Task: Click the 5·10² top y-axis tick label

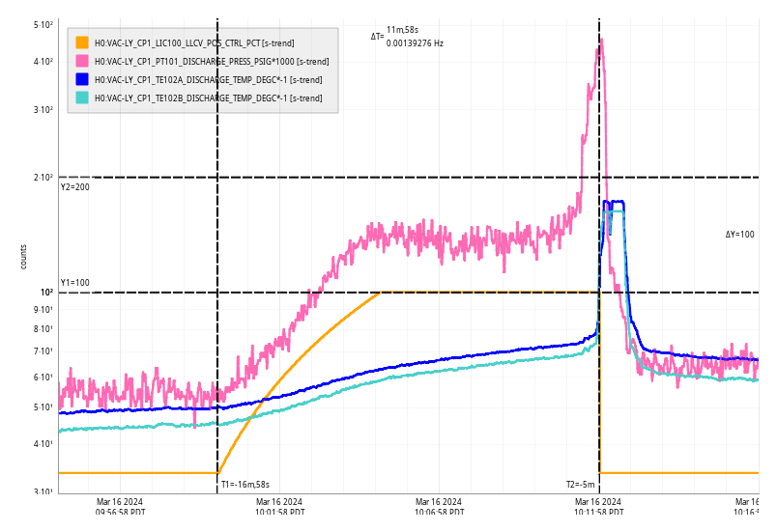Action: click(x=43, y=24)
